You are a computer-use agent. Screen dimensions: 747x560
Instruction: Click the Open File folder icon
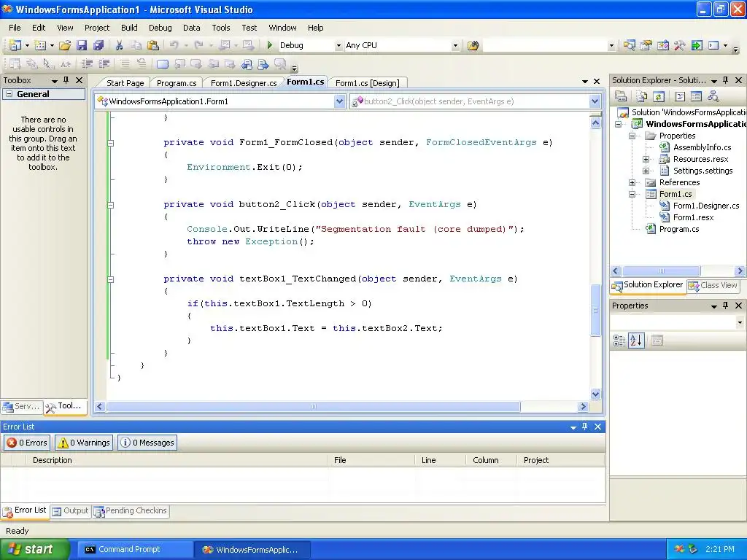coord(65,45)
